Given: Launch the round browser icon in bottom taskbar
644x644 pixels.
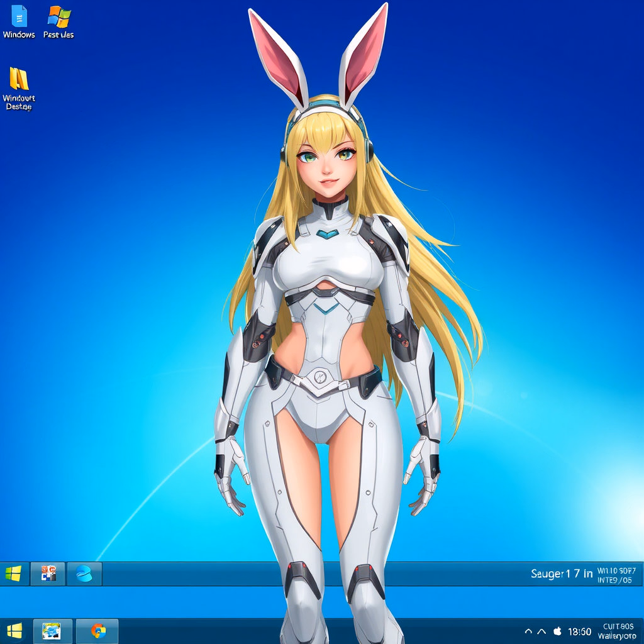Looking at the screenshot, I should point(97,630).
